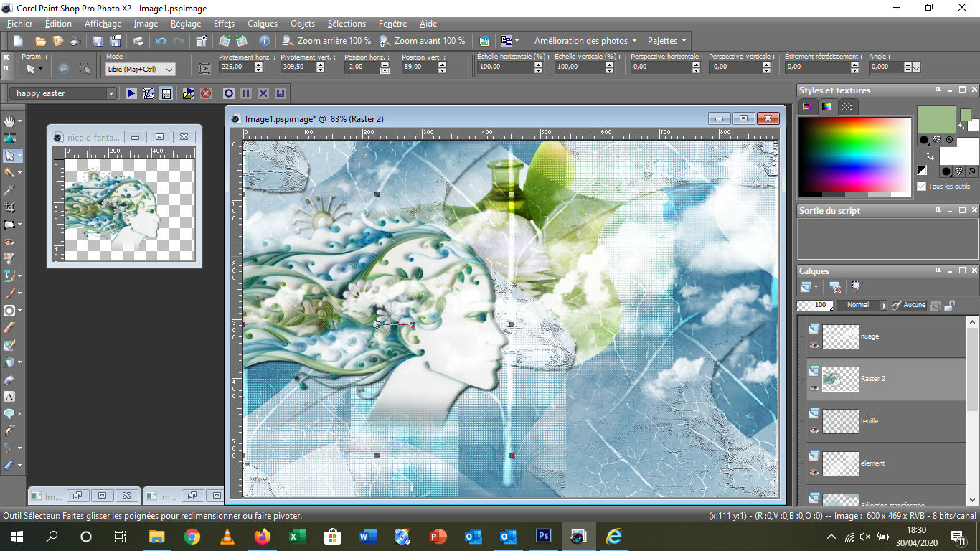Expand the Pan tool flyout arrow

(x=19, y=121)
